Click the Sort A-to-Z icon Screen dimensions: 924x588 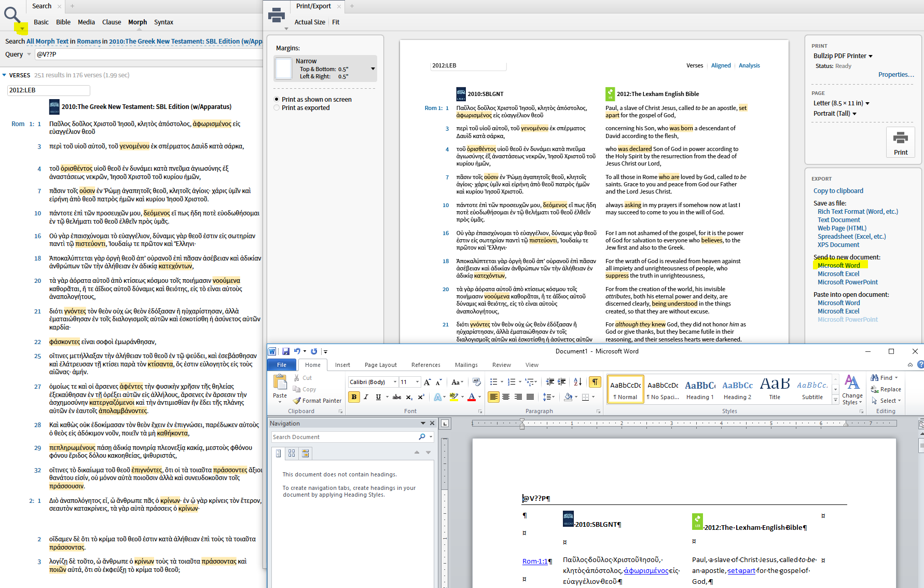point(578,382)
